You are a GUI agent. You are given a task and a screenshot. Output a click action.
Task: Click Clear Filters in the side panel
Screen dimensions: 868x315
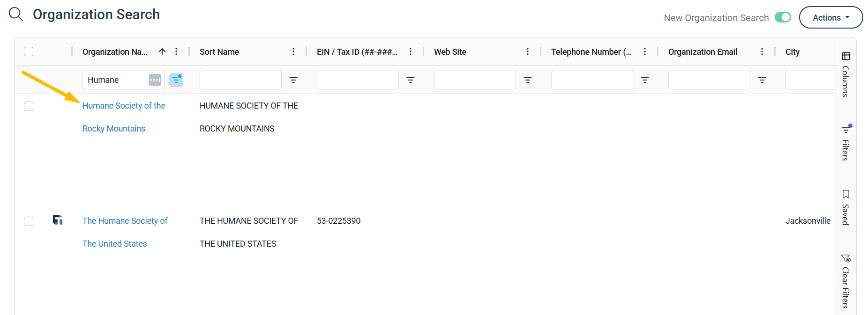tap(846, 281)
